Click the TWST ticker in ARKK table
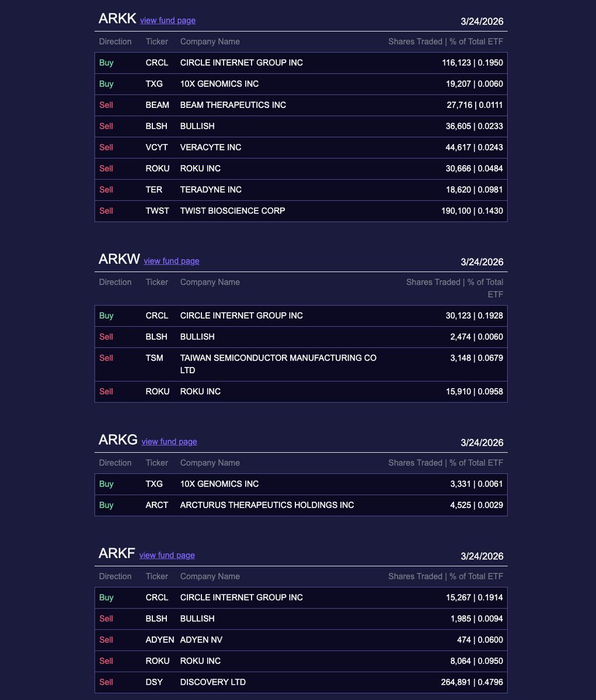596x700 pixels. 157,211
